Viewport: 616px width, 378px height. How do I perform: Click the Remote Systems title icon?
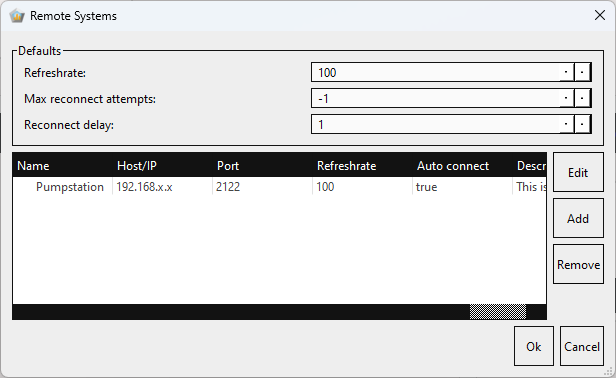(17, 16)
